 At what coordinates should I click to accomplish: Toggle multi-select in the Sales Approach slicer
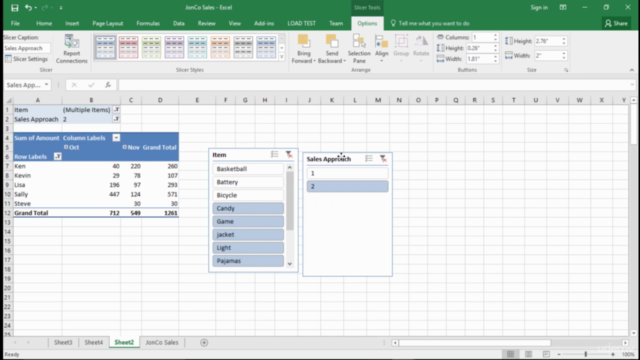click(369, 158)
